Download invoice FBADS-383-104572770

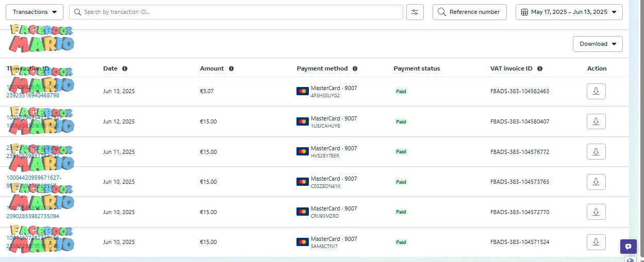click(x=596, y=212)
